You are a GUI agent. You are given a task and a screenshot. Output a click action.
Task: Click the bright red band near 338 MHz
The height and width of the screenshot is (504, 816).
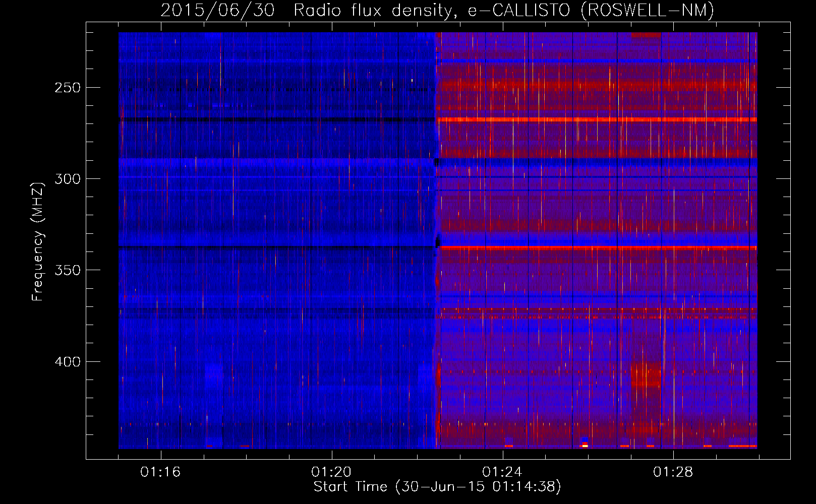click(x=595, y=247)
